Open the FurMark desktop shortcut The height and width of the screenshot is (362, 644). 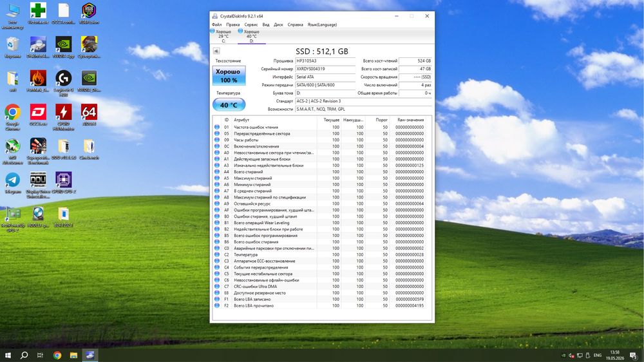[38, 81]
